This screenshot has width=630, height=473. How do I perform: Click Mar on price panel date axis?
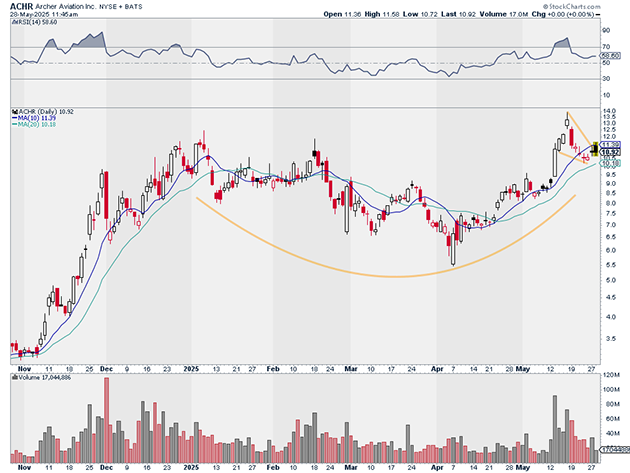click(351, 369)
